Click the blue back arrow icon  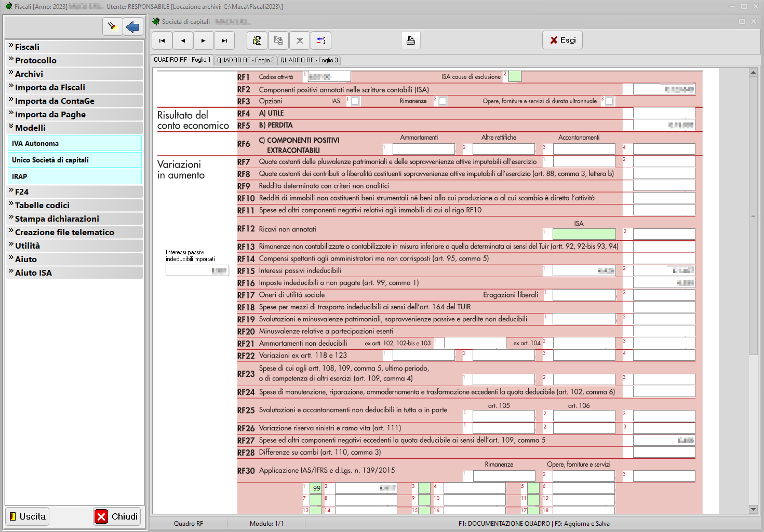click(x=133, y=26)
